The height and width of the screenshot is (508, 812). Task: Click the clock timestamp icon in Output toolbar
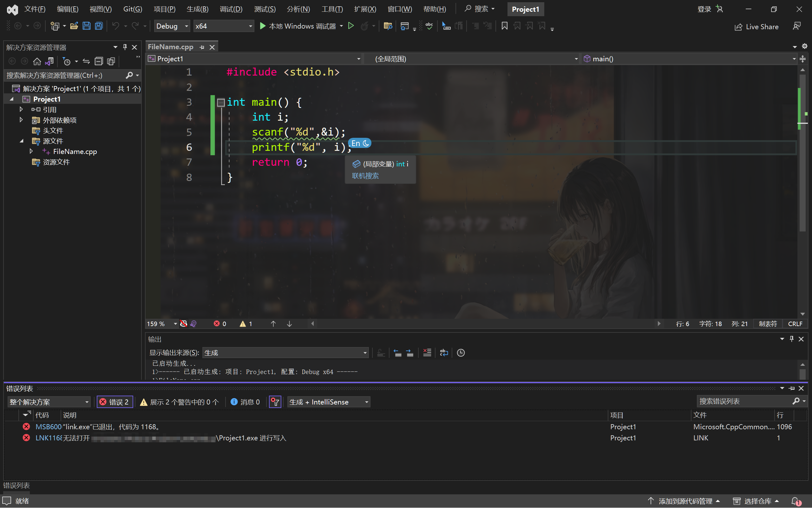[x=461, y=352]
